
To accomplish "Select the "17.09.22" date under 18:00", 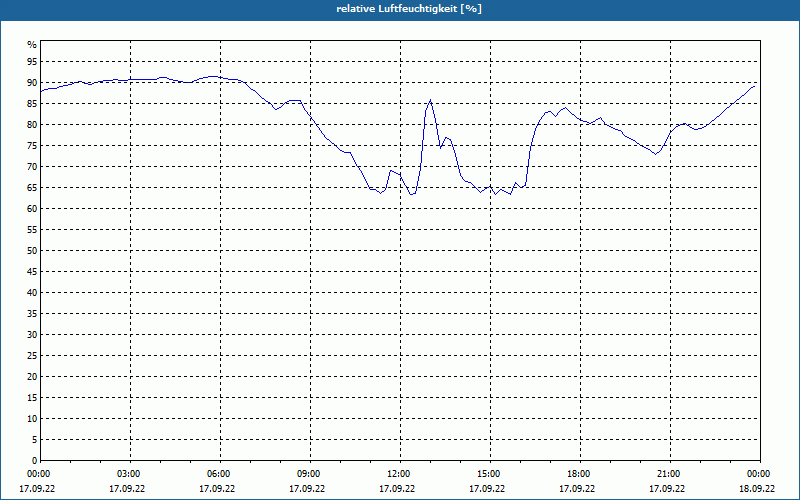I will click(x=577, y=489).
